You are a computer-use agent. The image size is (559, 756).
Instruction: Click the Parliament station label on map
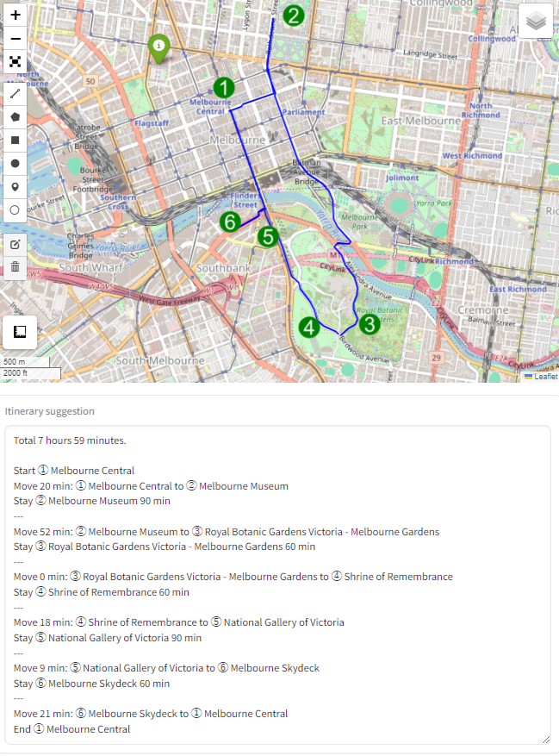click(x=303, y=112)
